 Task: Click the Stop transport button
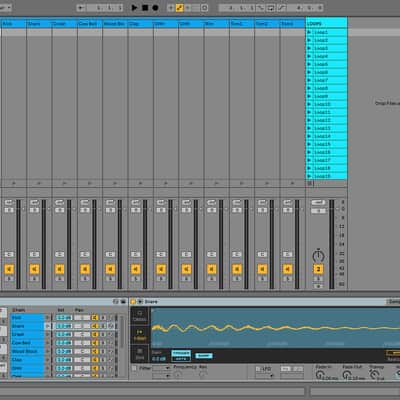tap(145, 7)
